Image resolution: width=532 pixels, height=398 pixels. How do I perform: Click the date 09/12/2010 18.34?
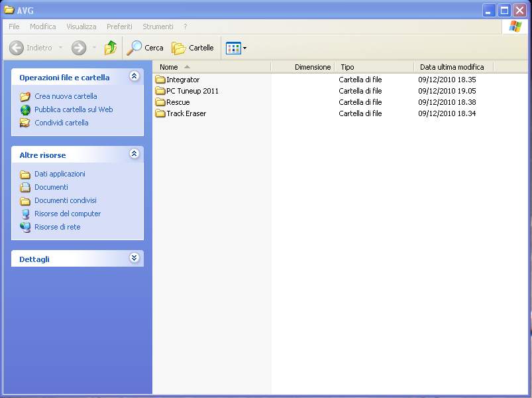[447, 113]
